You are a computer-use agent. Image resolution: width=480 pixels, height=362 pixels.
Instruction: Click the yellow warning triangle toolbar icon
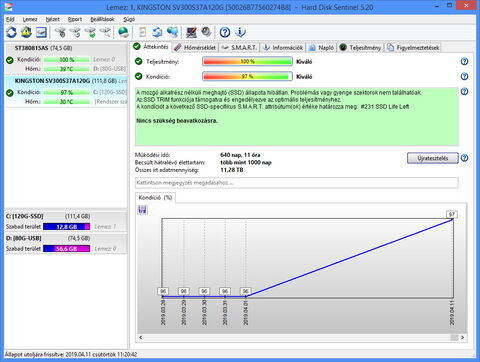[x=26, y=32]
